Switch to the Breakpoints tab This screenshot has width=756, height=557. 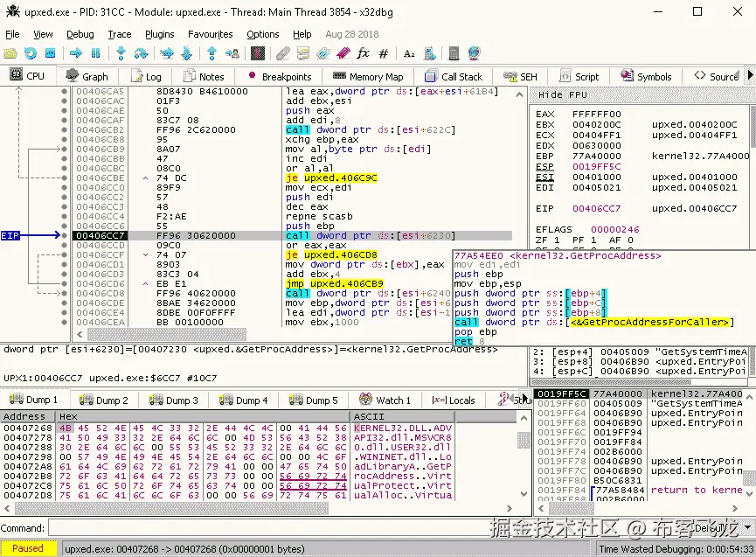pyautogui.click(x=279, y=77)
